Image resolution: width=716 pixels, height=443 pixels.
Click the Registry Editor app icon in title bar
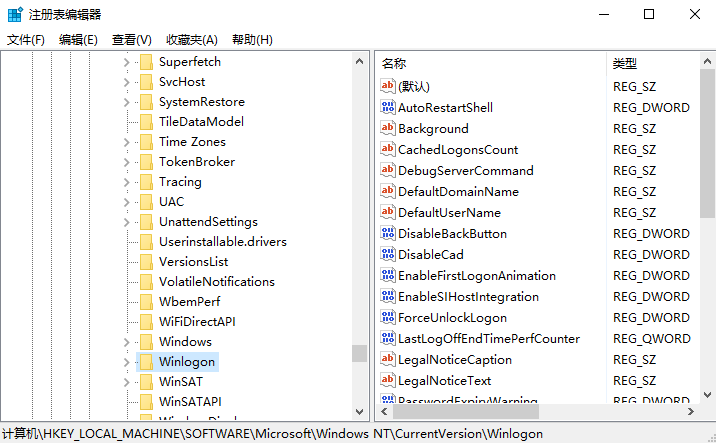point(16,15)
